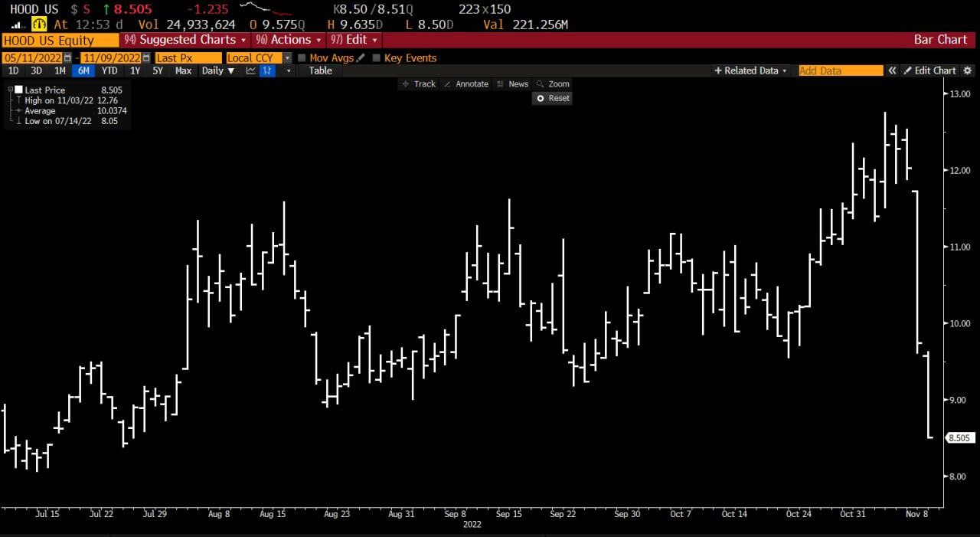980x537 pixels.
Task: Click the white Last Price color swatch
Action: [18, 90]
